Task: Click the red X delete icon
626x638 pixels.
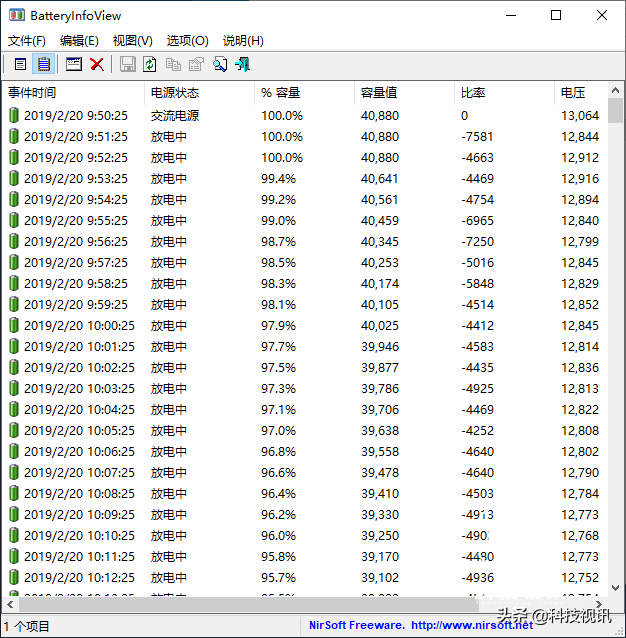Action: (x=97, y=64)
